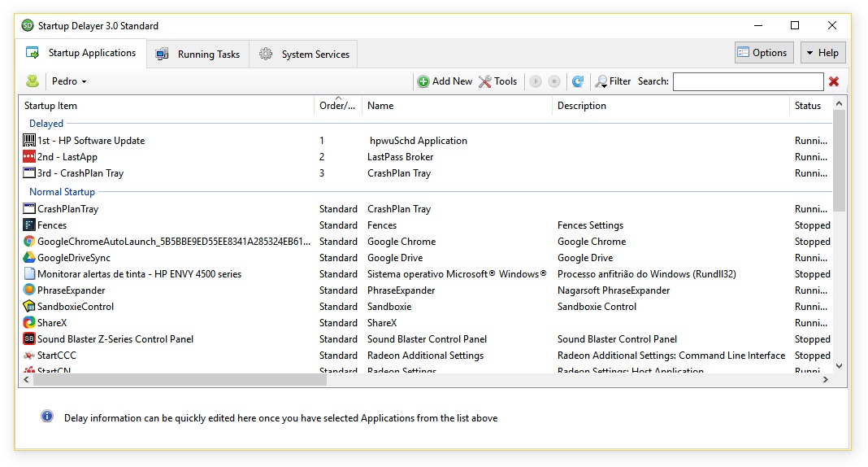Open the Startup Applications tab
The image size is (868, 467).
tap(80, 53)
